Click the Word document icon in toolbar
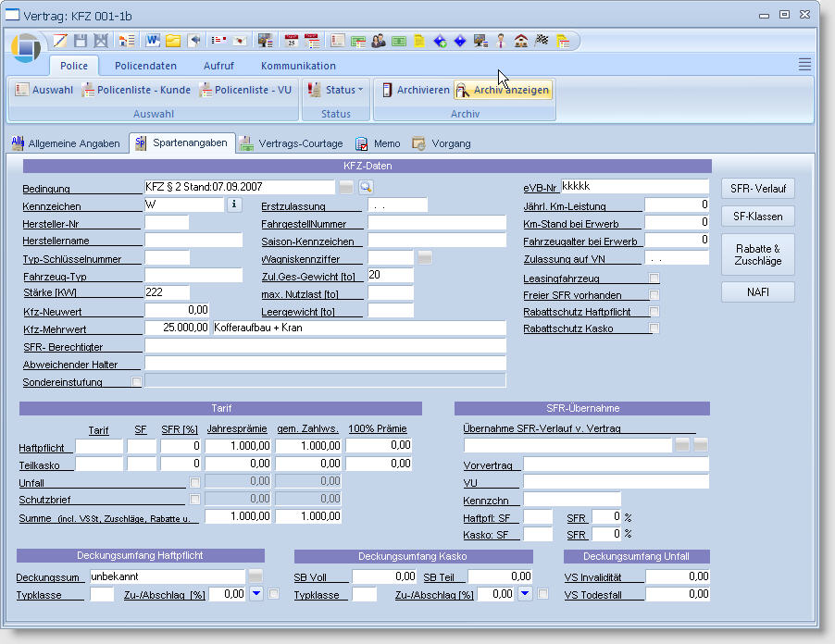This screenshot has height=644, width=835. pyautogui.click(x=153, y=41)
